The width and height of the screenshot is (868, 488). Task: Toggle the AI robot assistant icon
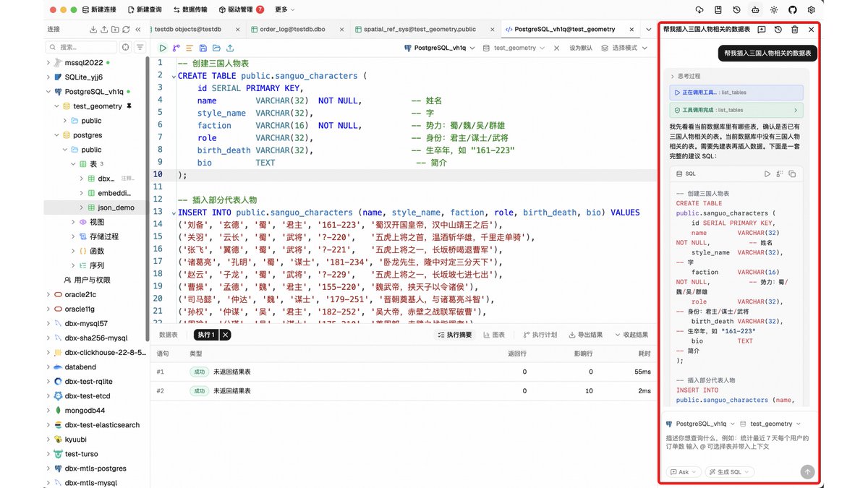(755, 9)
